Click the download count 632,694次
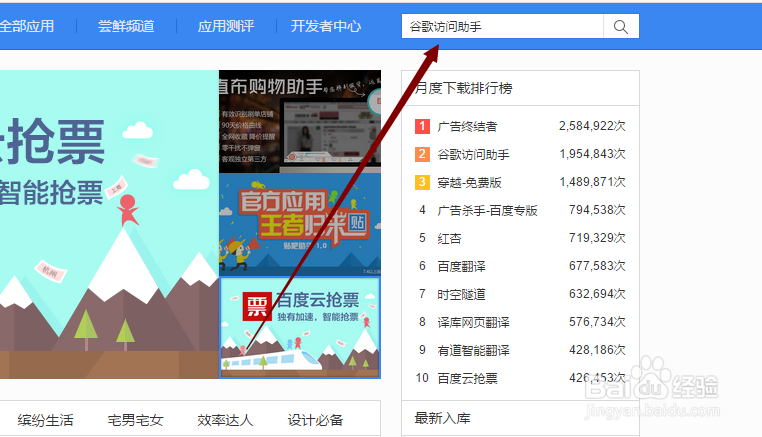This screenshot has height=437, width=762. click(x=597, y=294)
